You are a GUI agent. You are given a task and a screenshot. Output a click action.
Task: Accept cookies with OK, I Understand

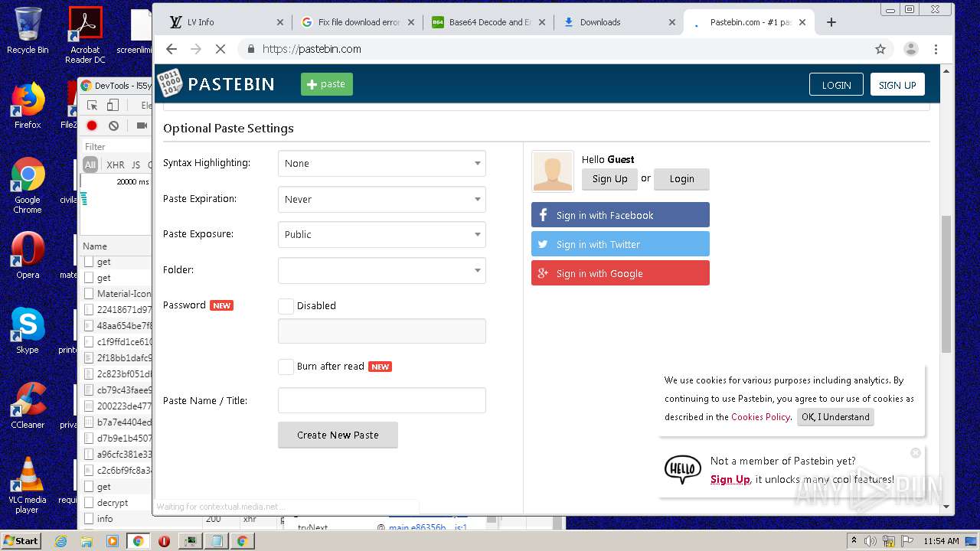(x=835, y=417)
